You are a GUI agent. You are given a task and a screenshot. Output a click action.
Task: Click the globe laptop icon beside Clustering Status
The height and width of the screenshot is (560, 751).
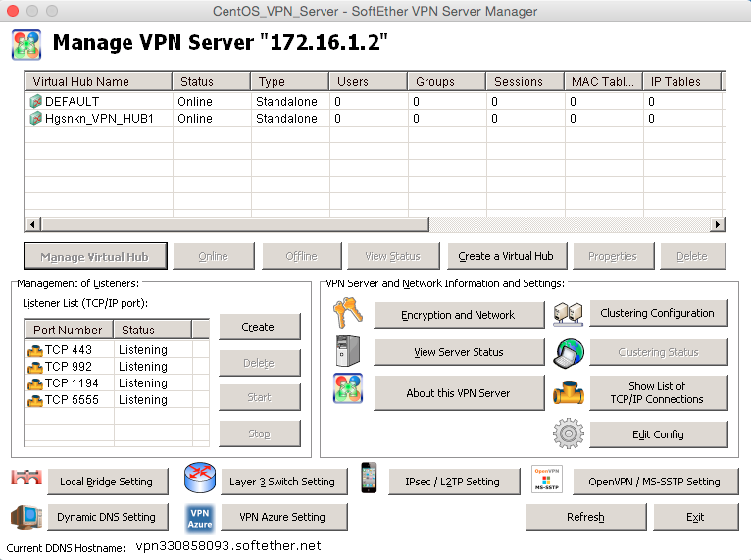(x=568, y=353)
